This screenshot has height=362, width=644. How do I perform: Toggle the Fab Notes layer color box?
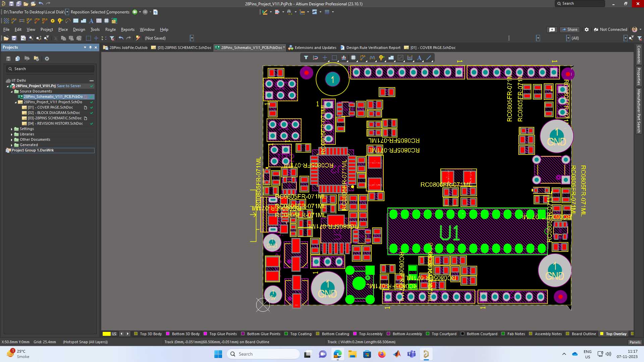(503, 334)
